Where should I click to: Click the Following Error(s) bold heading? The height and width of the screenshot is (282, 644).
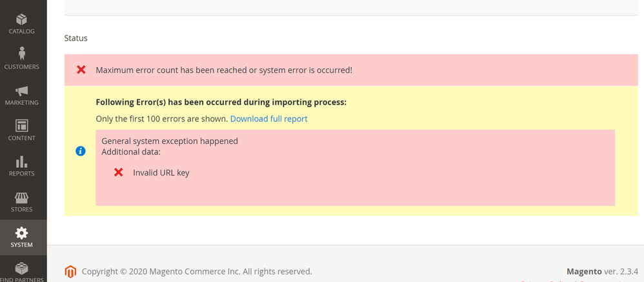tap(221, 102)
